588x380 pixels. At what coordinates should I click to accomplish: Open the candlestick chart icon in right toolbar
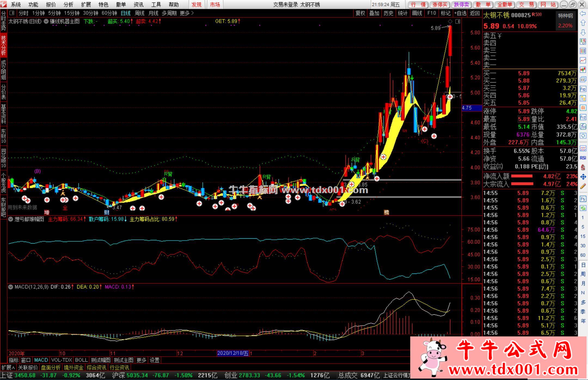click(x=583, y=70)
